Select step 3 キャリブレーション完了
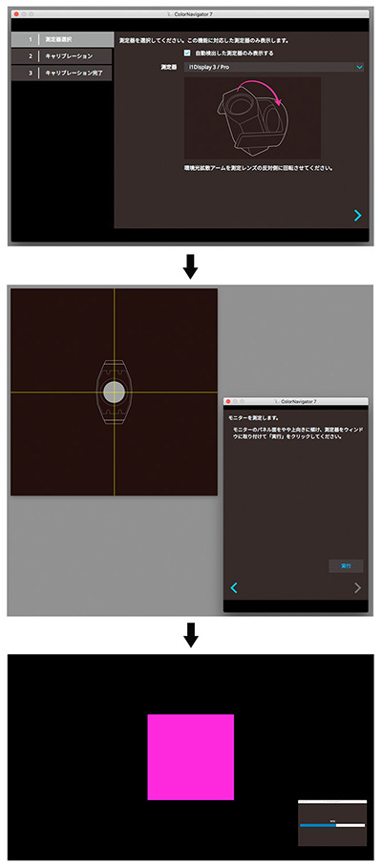The width and height of the screenshot is (382, 868). pos(62,74)
